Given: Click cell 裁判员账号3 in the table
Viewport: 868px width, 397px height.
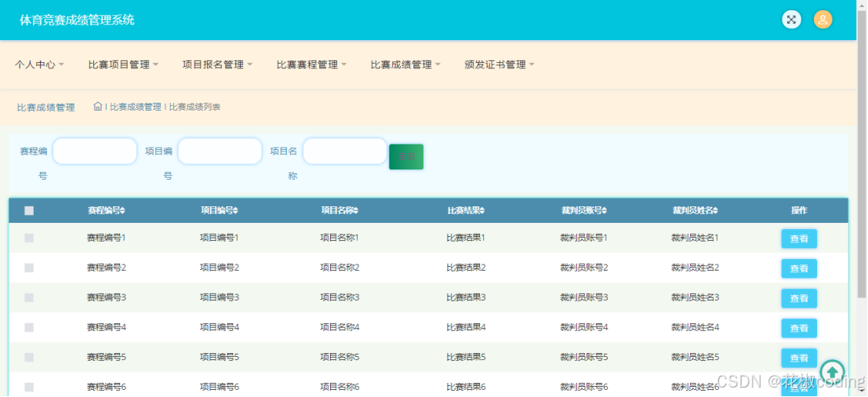Looking at the screenshot, I should pos(584,298).
